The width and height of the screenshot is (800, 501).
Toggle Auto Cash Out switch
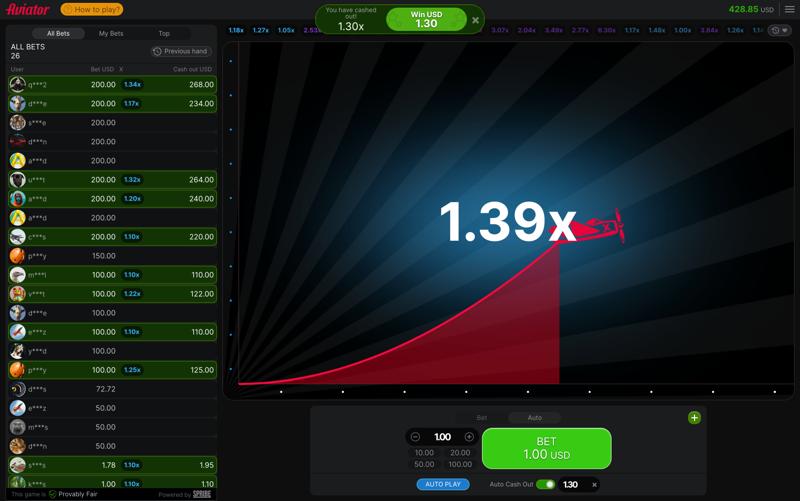(x=545, y=484)
